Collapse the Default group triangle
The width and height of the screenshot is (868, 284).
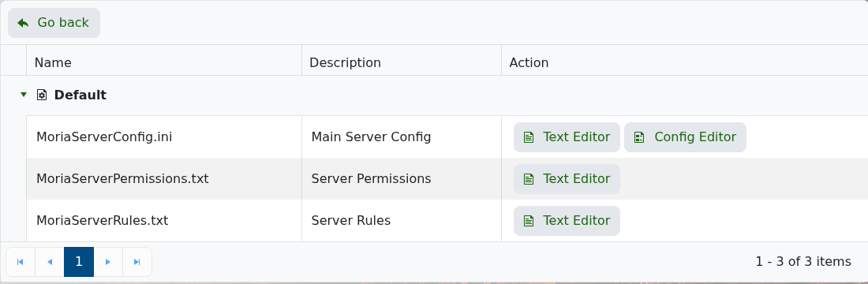coord(23,95)
